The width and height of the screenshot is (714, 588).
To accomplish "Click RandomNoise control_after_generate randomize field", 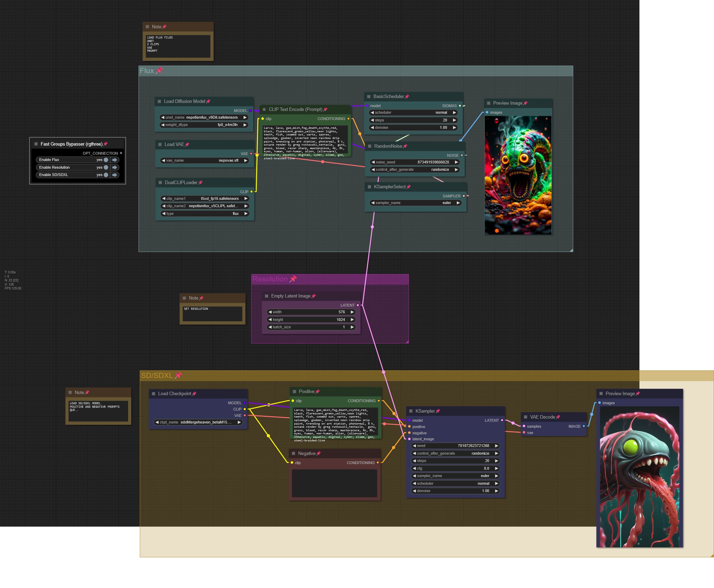I will coord(415,170).
